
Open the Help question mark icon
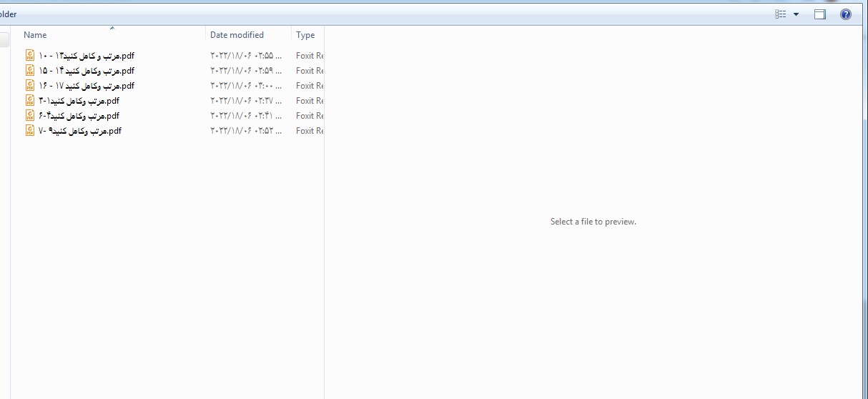846,14
